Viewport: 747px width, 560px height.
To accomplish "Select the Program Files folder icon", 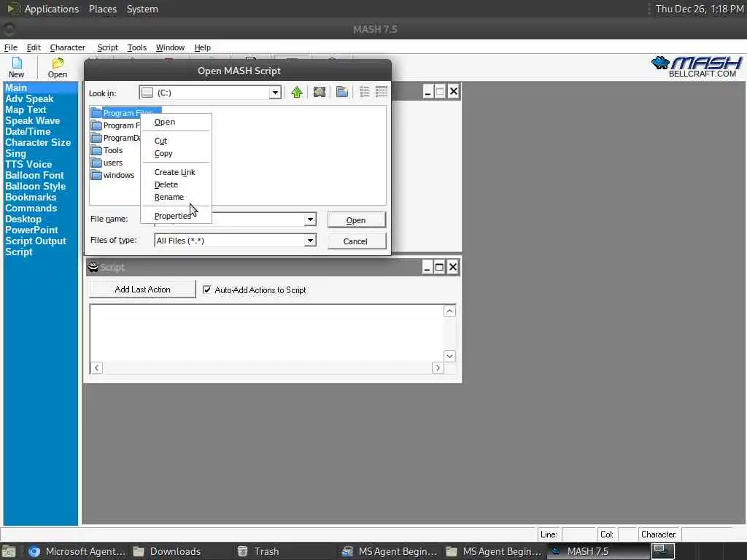I will (x=97, y=113).
